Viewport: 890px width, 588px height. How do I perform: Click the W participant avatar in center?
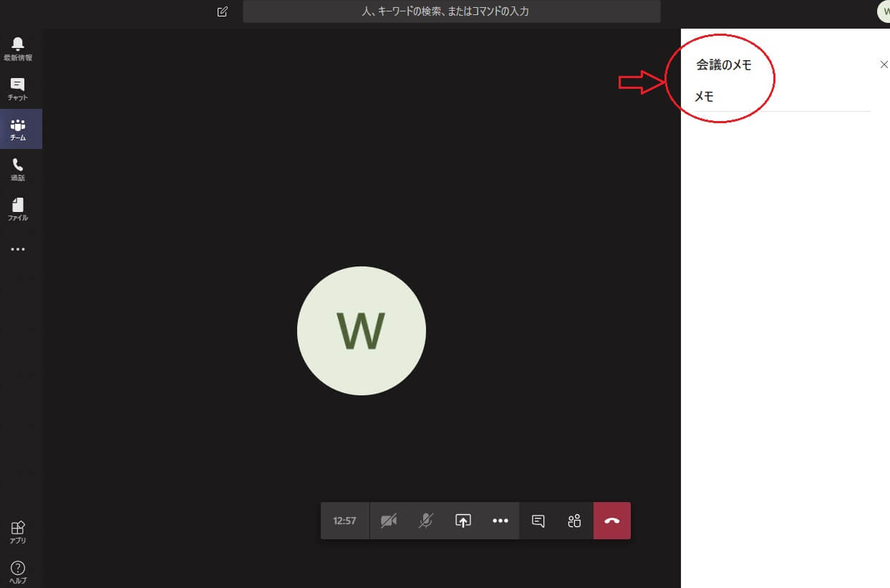click(x=362, y=331)
